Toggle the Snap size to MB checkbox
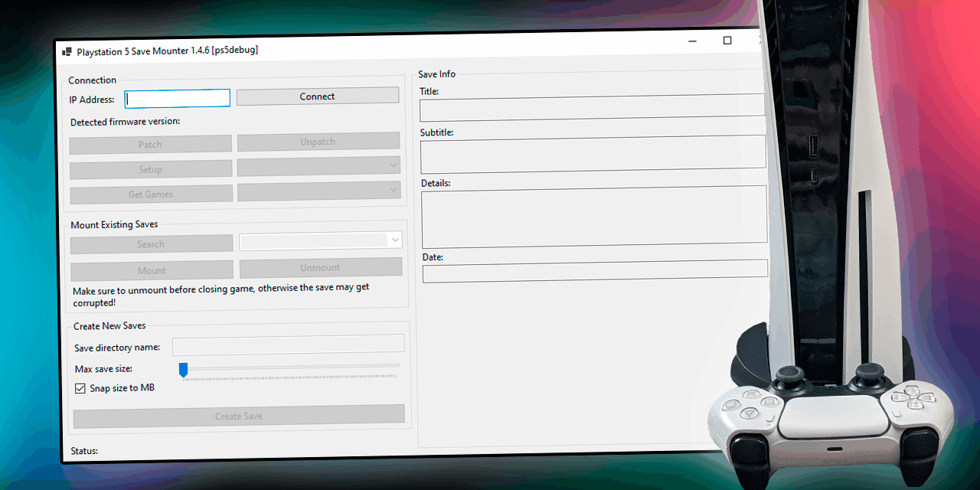The image size is (980, 490). (x=80, y=389)
